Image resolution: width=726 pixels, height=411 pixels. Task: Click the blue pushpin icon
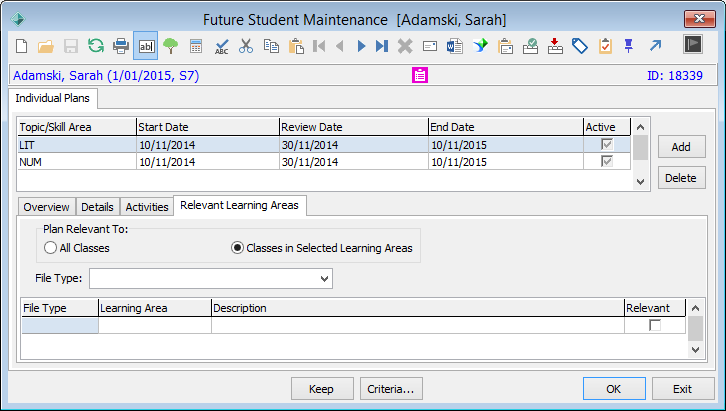628,46
